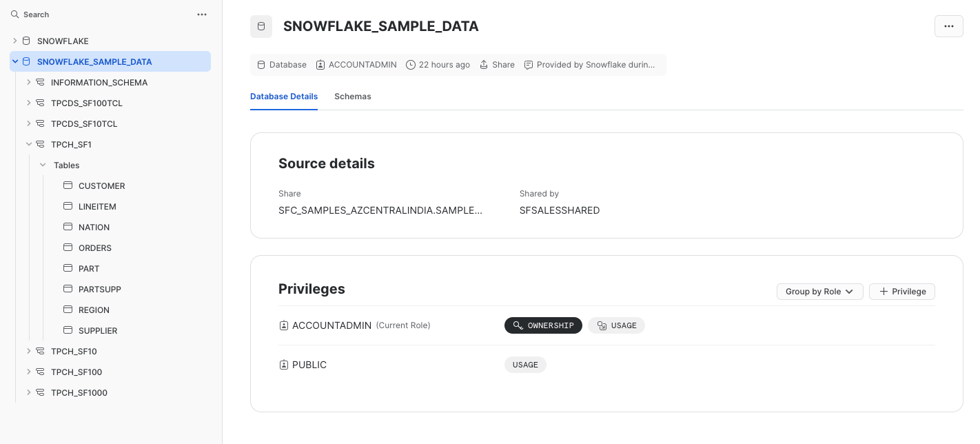Click the Tables folder label

(x=66, y=165)
